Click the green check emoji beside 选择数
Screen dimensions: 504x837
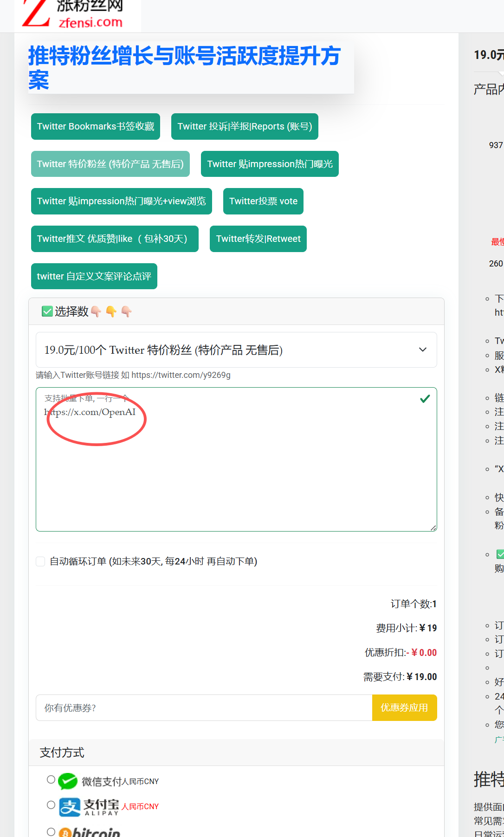[47, 311]
